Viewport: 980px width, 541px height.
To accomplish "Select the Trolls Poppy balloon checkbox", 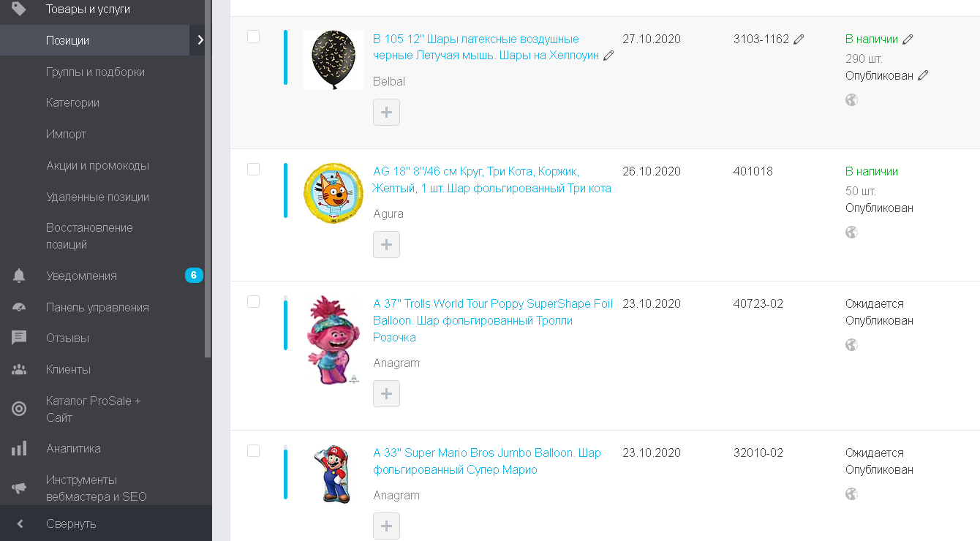I will [253, 301].
